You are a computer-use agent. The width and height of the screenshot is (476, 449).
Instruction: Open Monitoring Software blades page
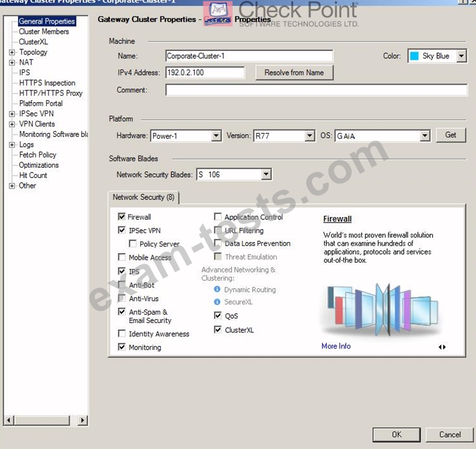coord(53,134)
